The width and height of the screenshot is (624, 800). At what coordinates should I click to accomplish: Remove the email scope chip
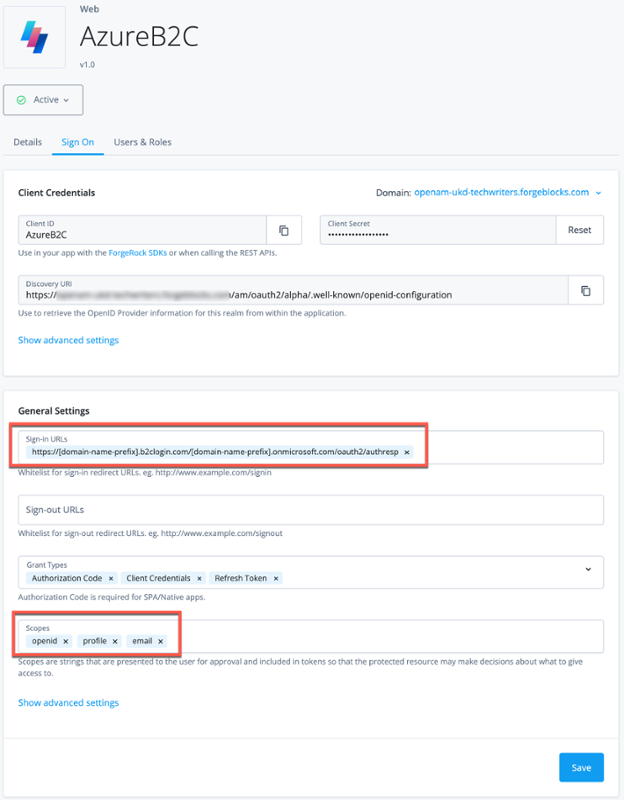coord(160,641)
